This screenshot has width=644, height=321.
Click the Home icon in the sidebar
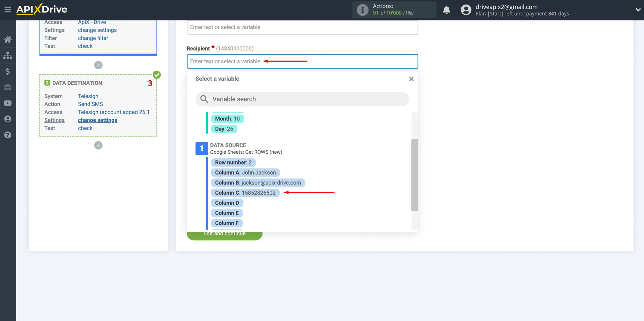pos(8,39)
